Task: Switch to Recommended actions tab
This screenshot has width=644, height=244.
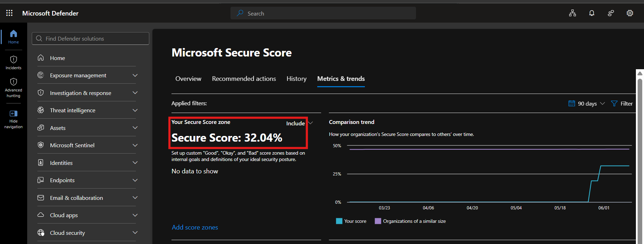Action: coord(244,79)
